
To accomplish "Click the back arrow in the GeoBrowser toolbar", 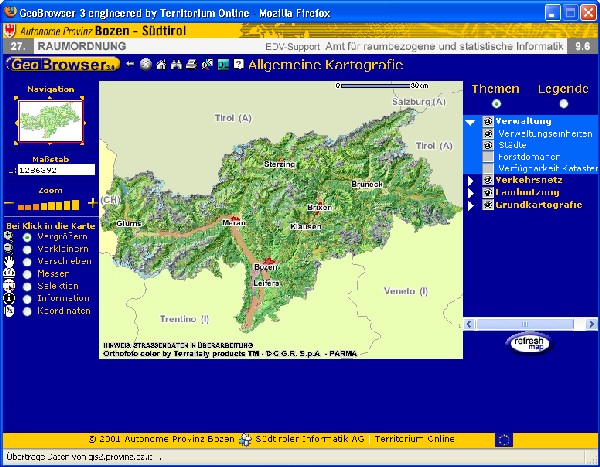I will pos(130,64).
